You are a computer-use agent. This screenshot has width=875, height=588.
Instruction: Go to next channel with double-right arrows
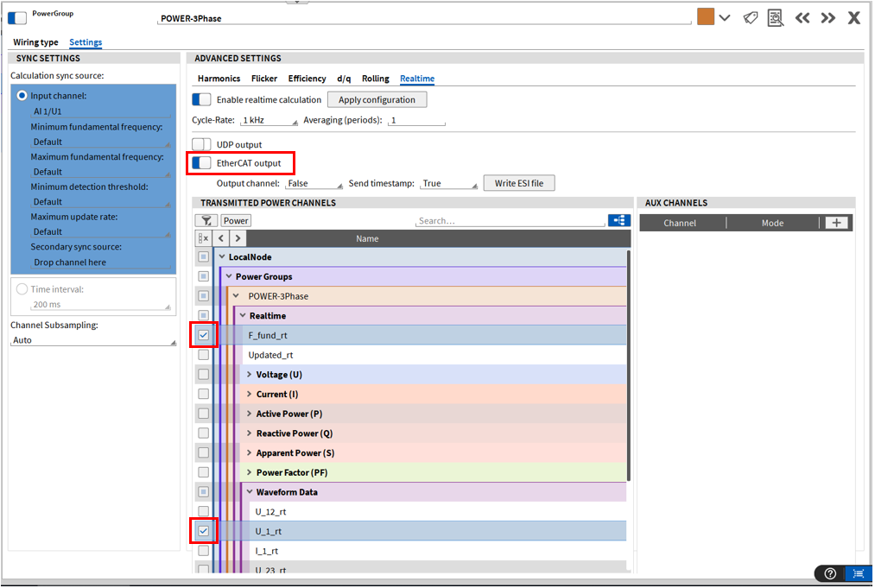pos(828,18)
